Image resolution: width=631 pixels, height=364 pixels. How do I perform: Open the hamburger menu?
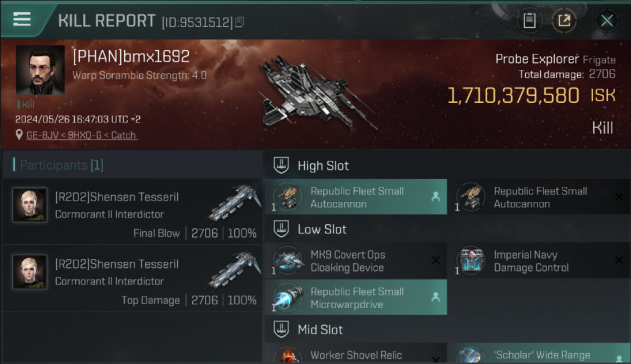point(22,19)
